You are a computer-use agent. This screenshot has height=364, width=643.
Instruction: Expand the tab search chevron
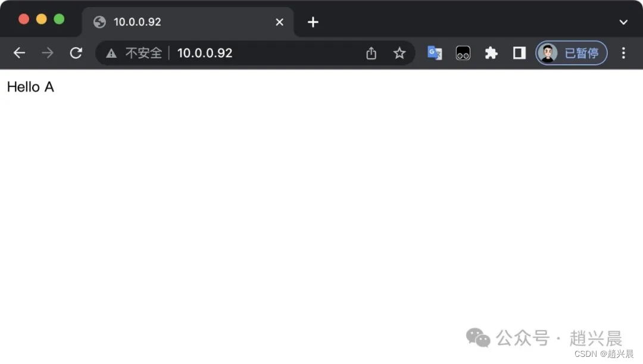click(623, 22)
